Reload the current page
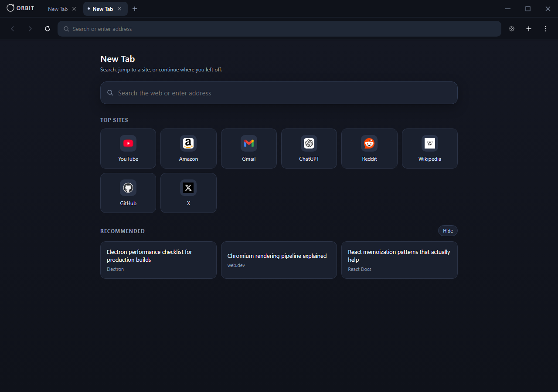The height and width of the screenshot is (392, 558). tap(48, 29)
